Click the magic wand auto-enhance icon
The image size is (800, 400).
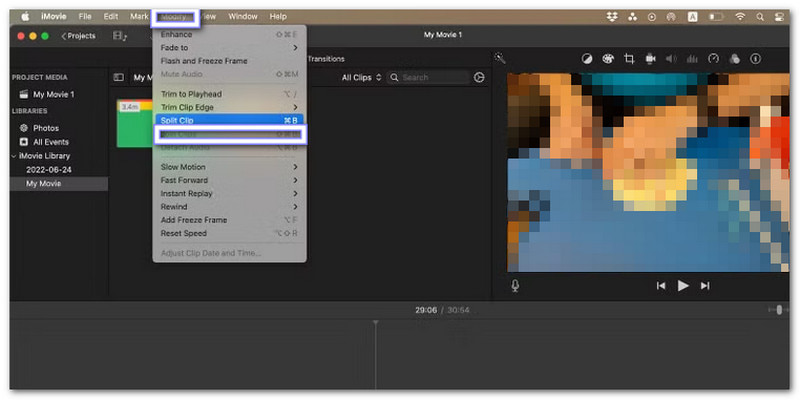[x=500, y=59]
